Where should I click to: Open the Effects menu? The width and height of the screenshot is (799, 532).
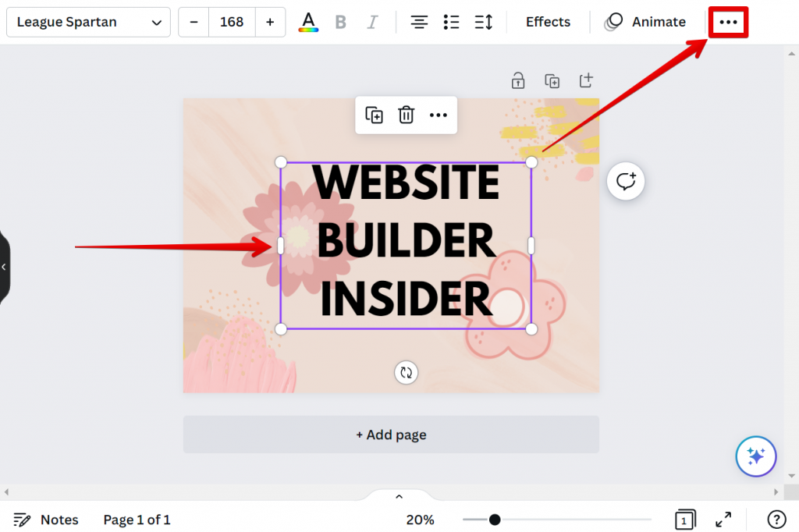click(x=547, y=21)
